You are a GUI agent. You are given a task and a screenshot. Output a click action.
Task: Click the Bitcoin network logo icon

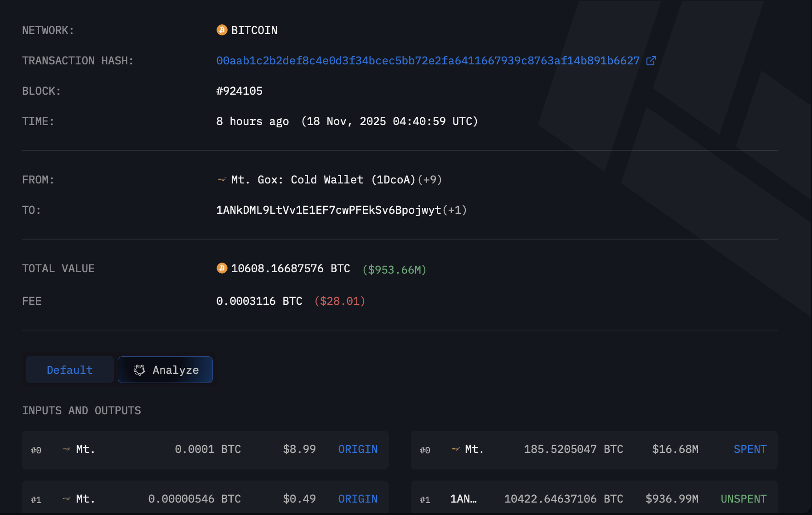tap(222, 30)
